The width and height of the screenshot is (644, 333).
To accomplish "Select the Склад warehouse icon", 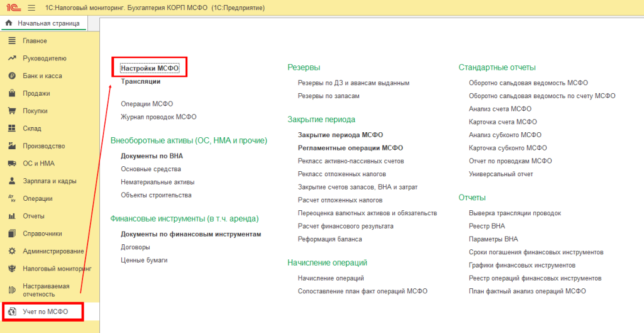I will coord(11,128).
